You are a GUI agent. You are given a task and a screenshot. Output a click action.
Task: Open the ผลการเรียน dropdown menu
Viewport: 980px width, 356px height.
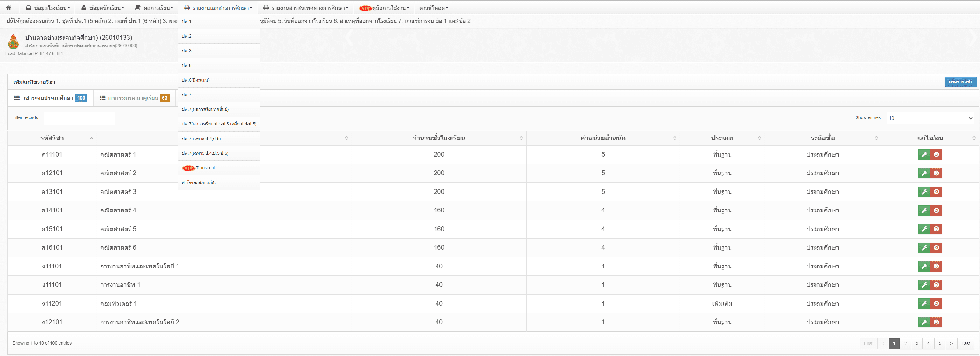(154, 8)
